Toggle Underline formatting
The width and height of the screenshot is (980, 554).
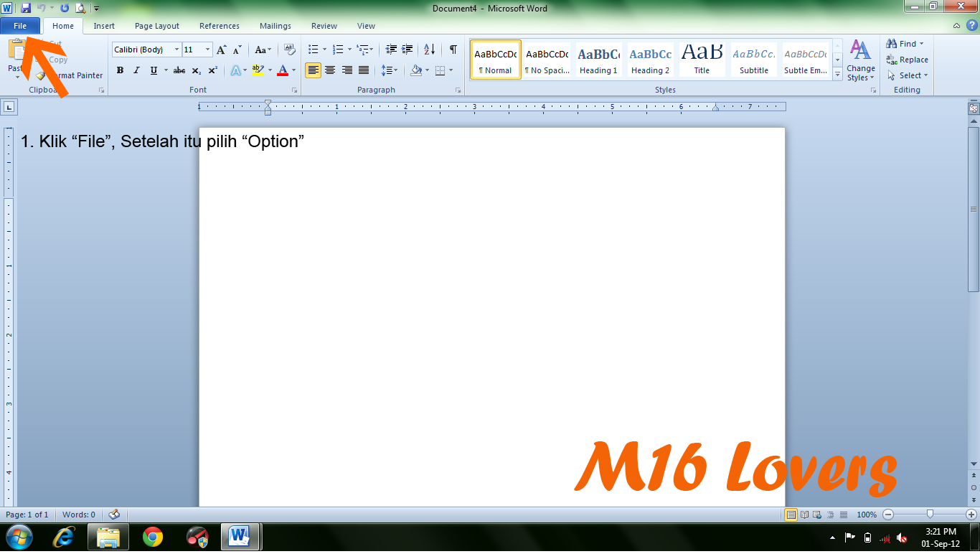point(154,70)
